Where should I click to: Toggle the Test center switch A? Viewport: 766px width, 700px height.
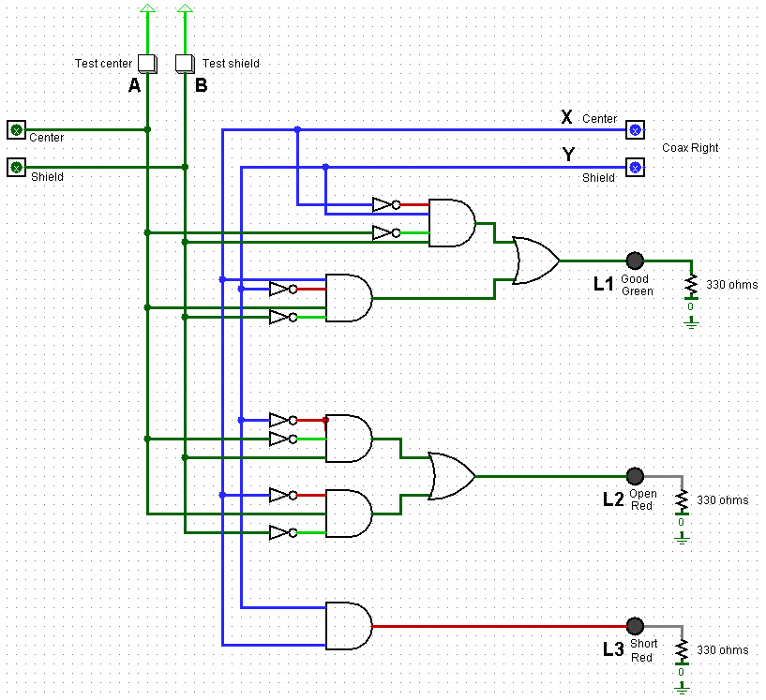click(146, 64)
